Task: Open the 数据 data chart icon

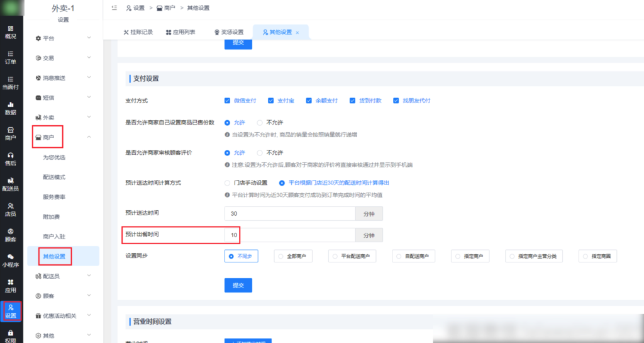Action: pyautogui.click(x=11, y=108)
